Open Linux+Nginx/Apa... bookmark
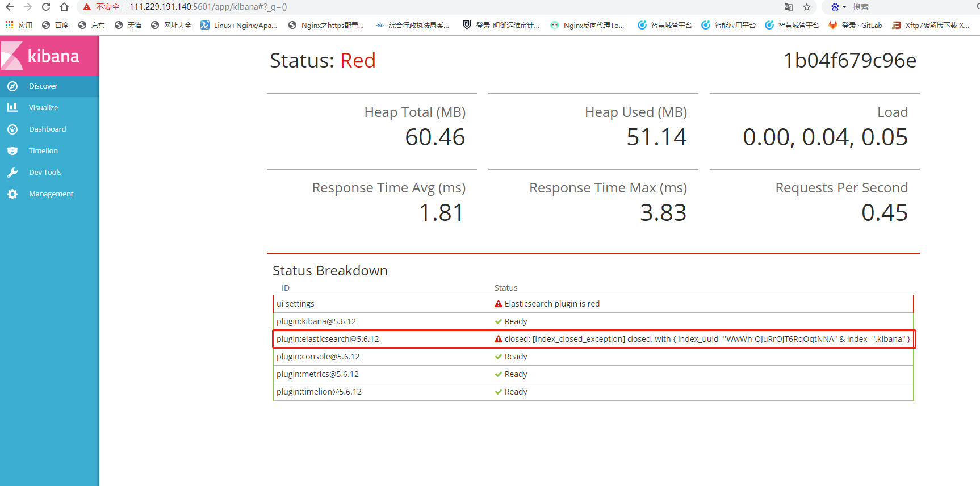This screenshot has width=980, height=486. [239, 25]
